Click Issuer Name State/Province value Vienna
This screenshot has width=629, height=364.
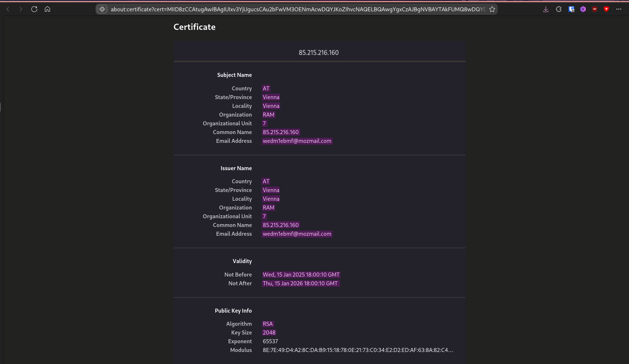271,190
